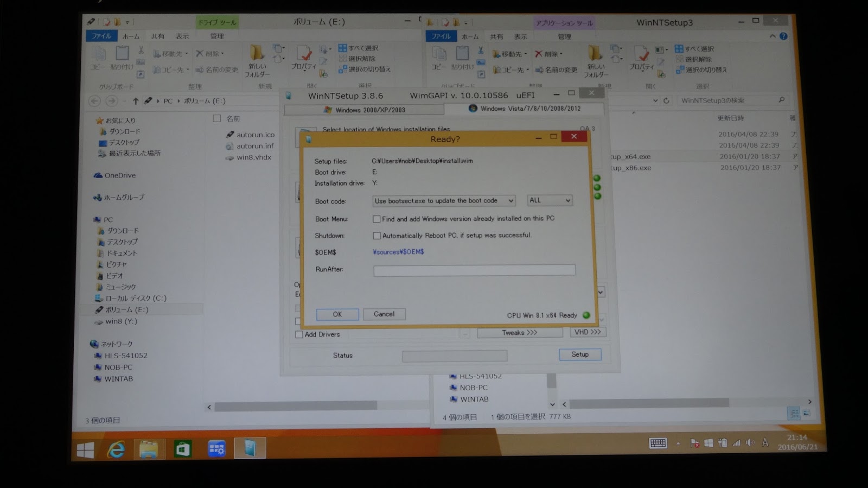This screenshot has width=868, height=488.
Task: Open OneDrive in the navigation pane
Action: pyautogui.click(x=115, y=175)
